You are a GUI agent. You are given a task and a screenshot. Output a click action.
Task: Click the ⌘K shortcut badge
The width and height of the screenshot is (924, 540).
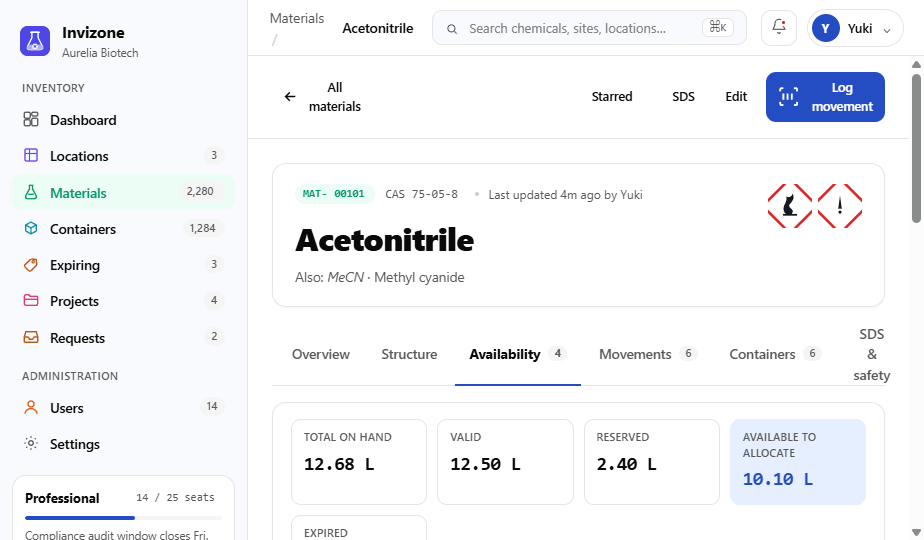click(718, 27)
